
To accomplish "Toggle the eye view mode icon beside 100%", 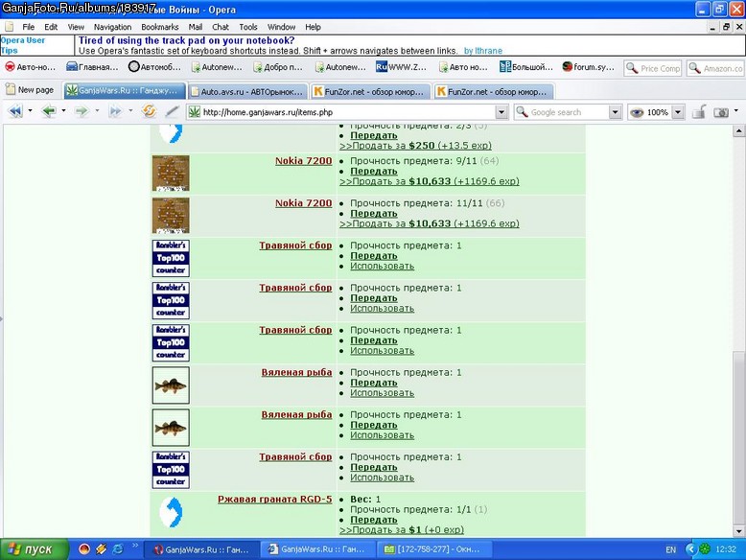I will point(637,112).
